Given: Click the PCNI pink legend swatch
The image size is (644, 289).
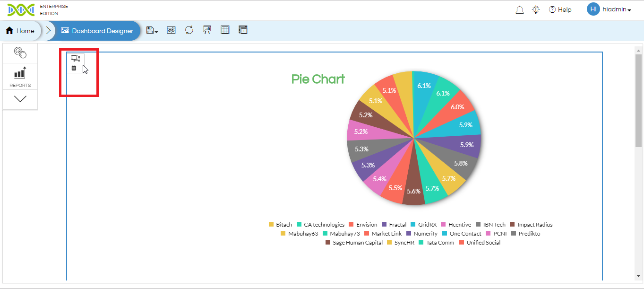Looking at the screenshot, I should 488,234.
